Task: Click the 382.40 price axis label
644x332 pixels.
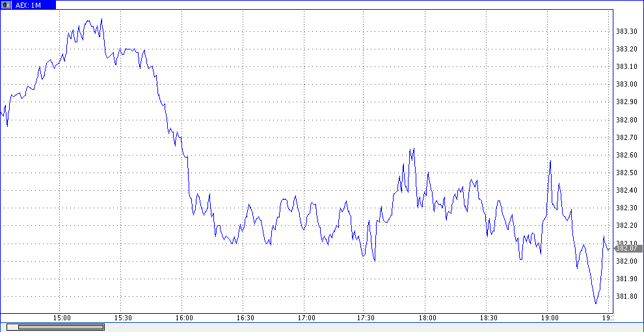Action: 626,190
